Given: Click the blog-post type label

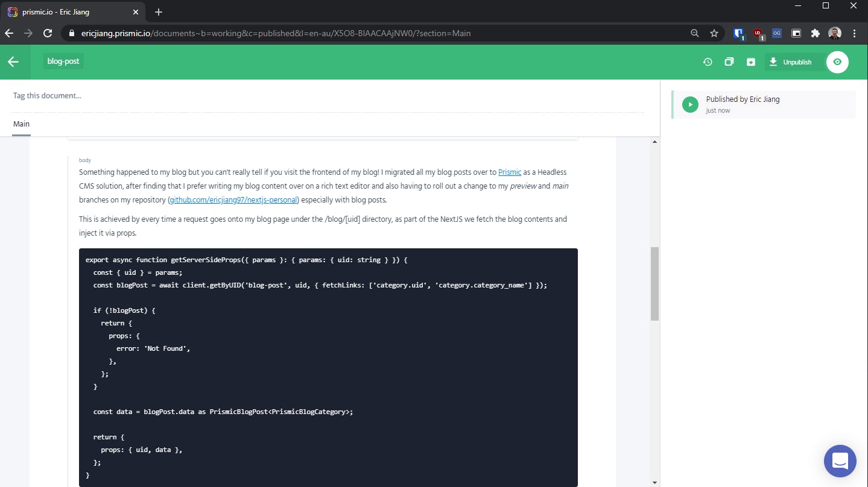Looking at the screenshot, I should point(63,61).
